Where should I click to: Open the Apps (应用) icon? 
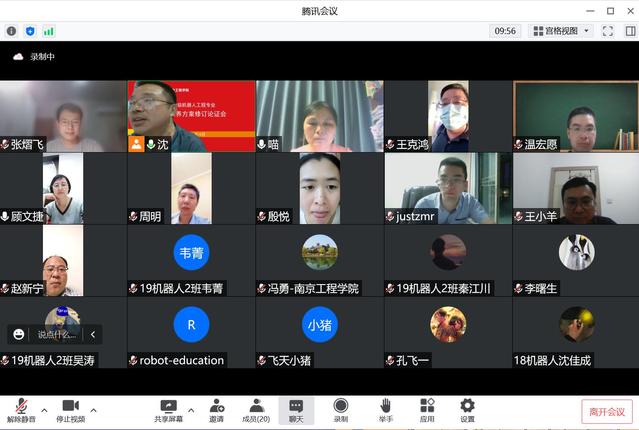427,410
